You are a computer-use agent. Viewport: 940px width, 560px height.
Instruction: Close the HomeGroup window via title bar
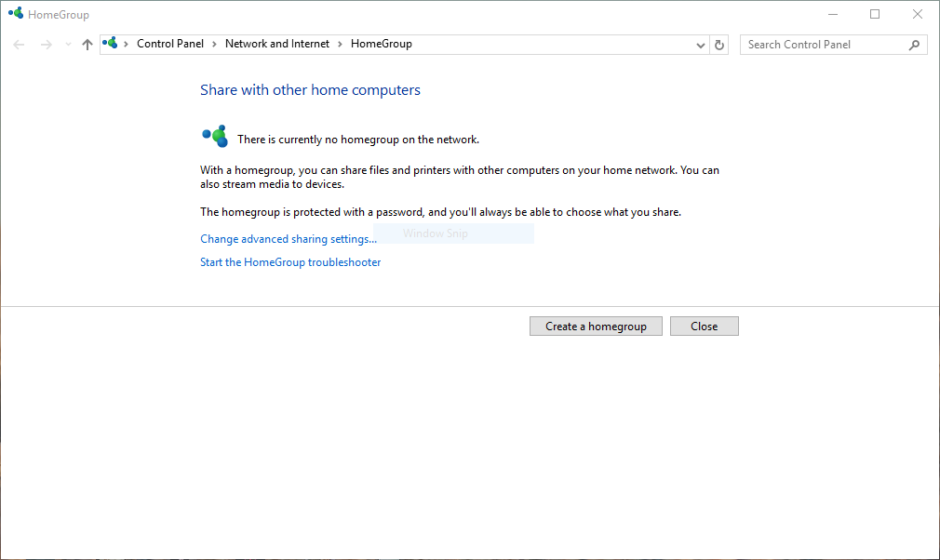point(918,14)
